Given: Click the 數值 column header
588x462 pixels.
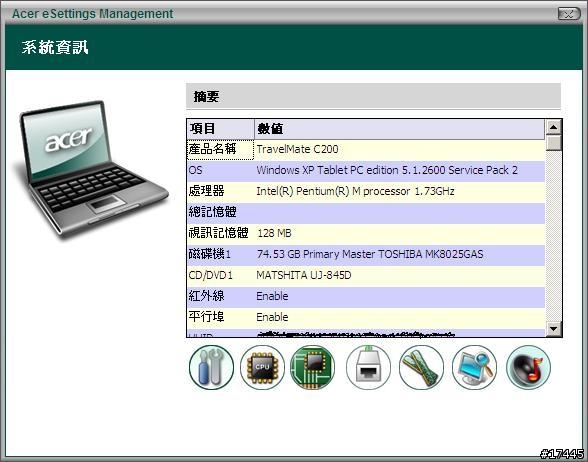Looking at the screenshot, I should 399,129.
